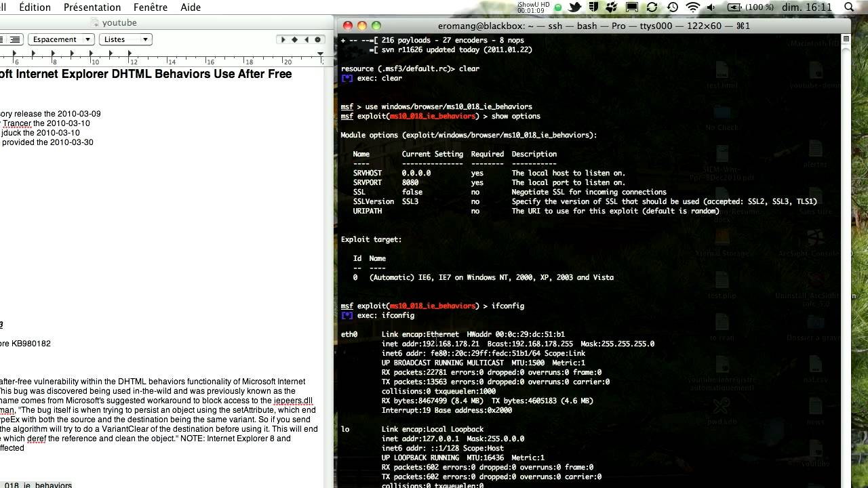The image size is (868, 488).
Task: Open the Aide menu
Action: click(191, 7)
